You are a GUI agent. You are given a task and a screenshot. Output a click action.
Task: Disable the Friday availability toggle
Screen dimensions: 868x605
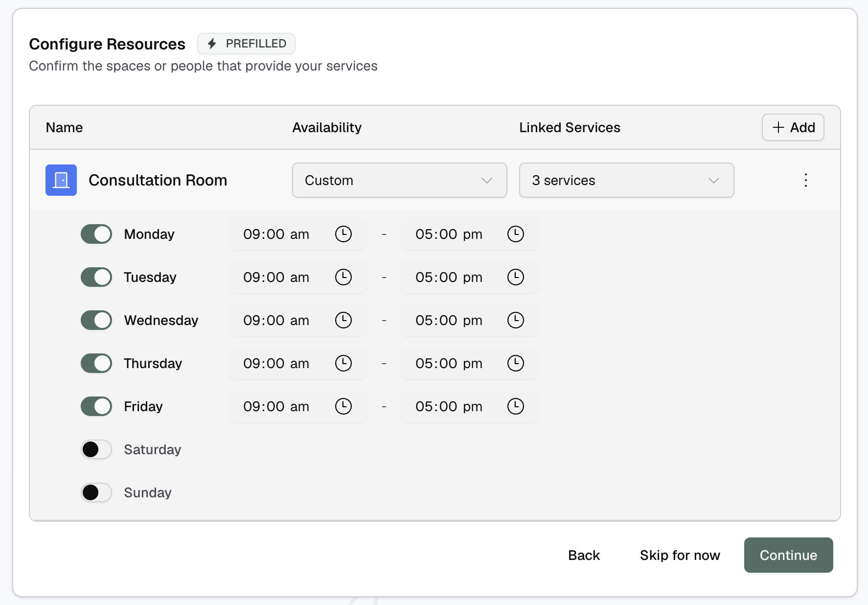[96, 406]
